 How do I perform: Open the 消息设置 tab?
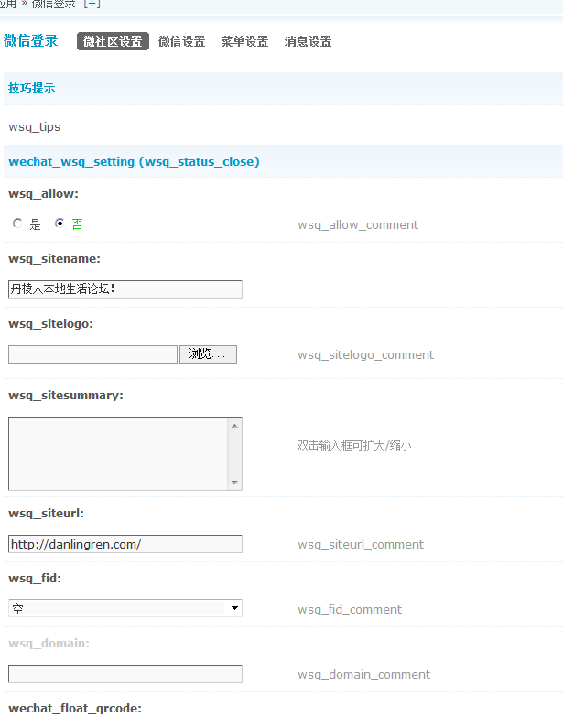(x=308, y=41)
